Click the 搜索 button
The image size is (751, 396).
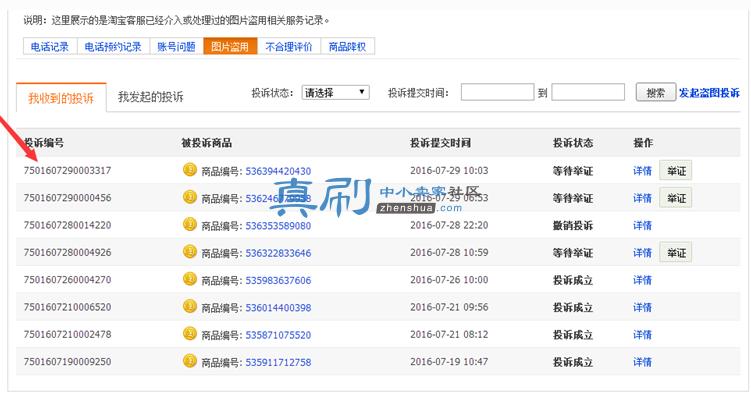point(656,92)
